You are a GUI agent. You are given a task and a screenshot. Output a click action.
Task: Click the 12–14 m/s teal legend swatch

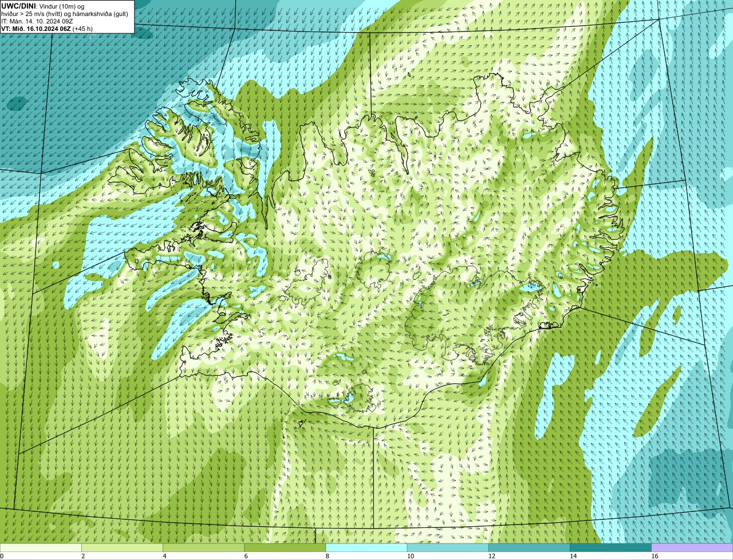[529, 547]
